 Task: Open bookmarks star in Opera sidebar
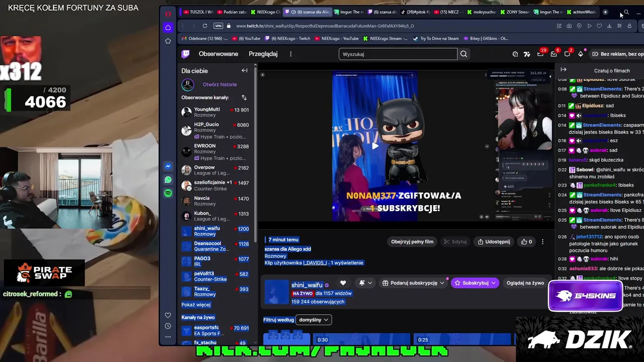tap(168, 41)
